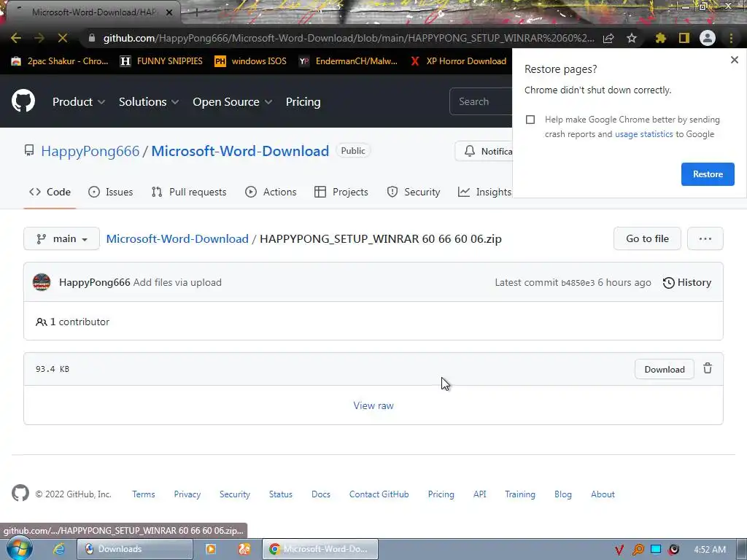Click the Pricing link in header
This screenshot has width=747, height=560.
[x=303, y=102]
